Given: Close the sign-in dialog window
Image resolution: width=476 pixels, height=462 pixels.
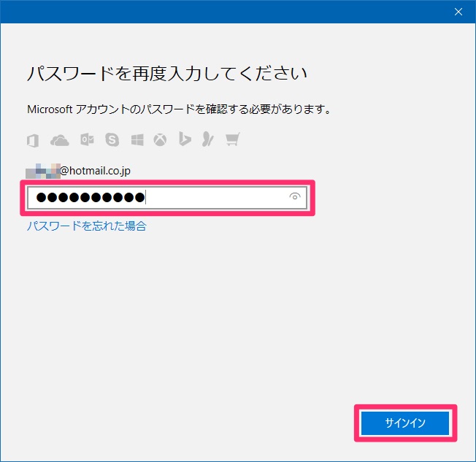Looking at the screenshot, I should pos(458,12).
